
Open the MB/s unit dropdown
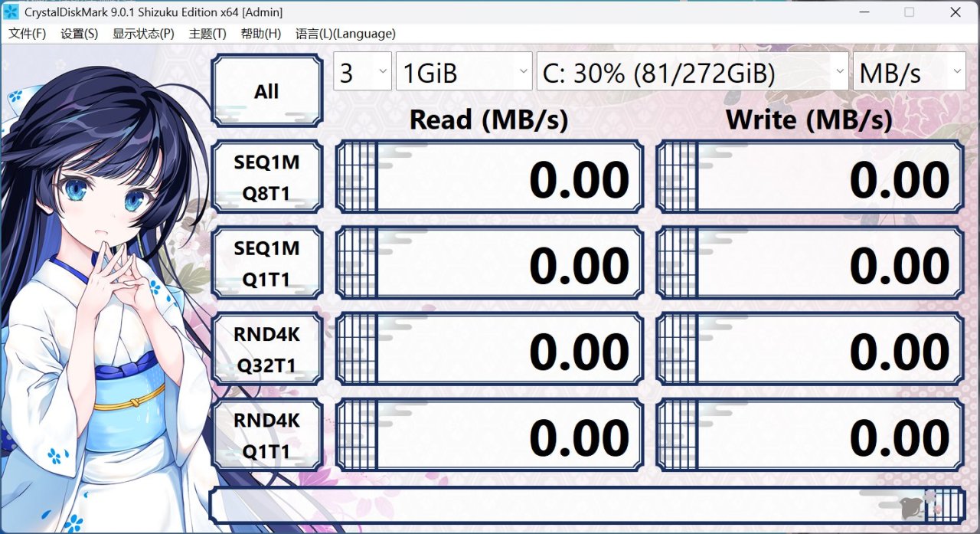coord(910,73)
